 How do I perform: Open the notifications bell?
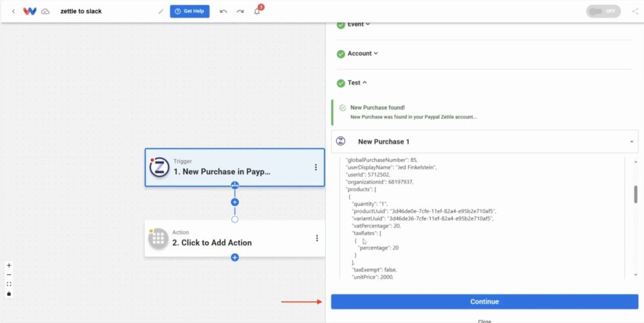click(257, 11)
